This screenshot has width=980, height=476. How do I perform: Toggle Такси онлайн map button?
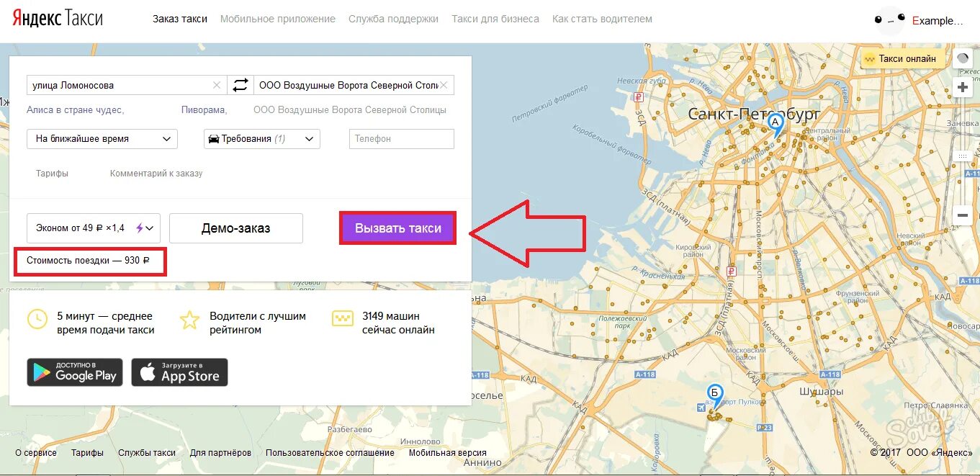(902, 59)
